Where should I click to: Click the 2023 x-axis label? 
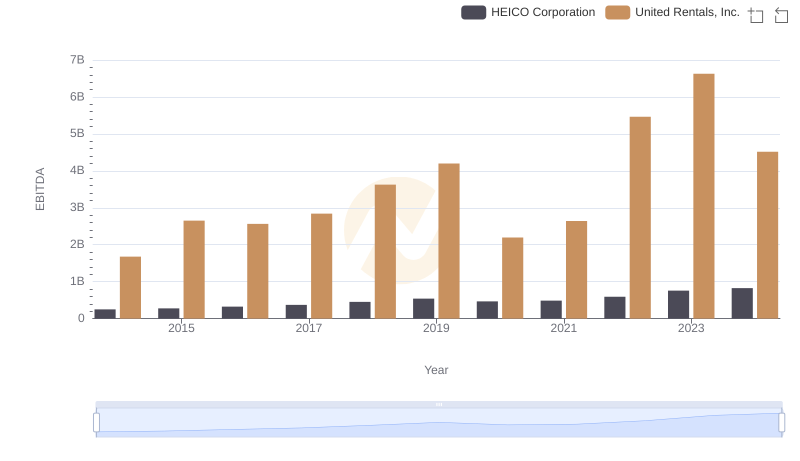691,328
